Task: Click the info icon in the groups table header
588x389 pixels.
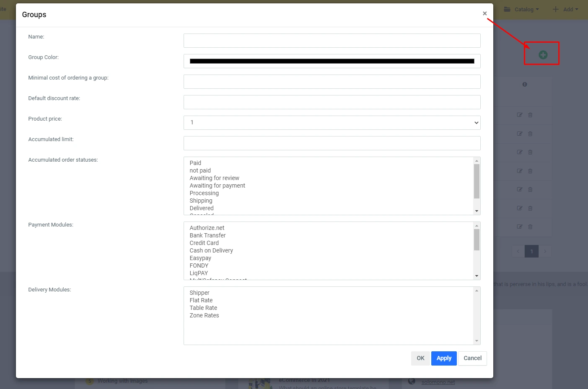Action: click(525, 84)
